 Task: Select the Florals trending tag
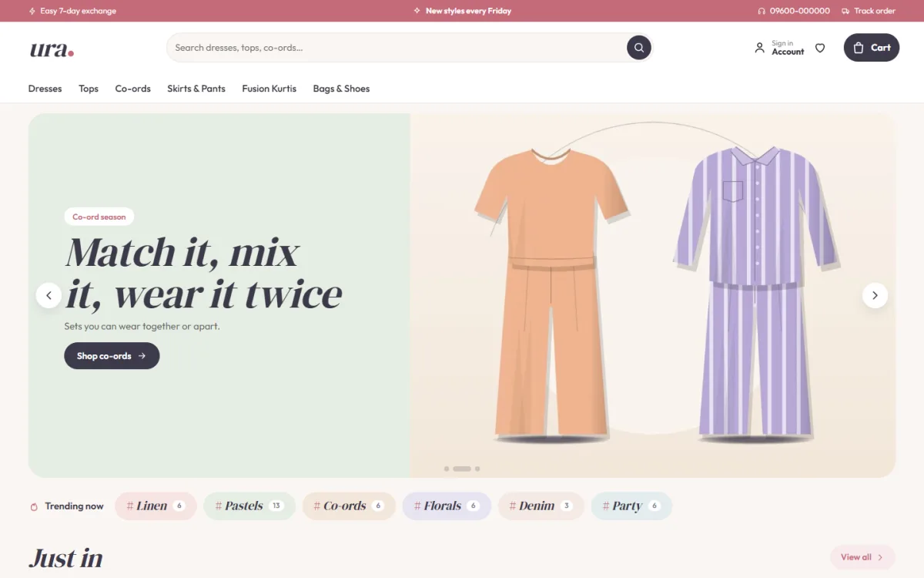point(447,506)
